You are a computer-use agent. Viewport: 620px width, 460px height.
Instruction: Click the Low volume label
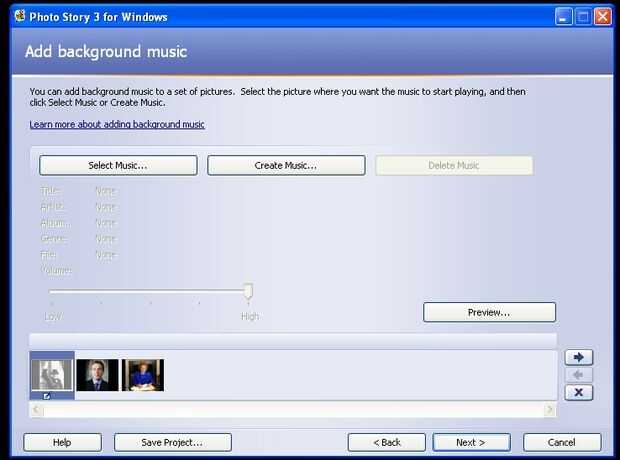point(53,316)
